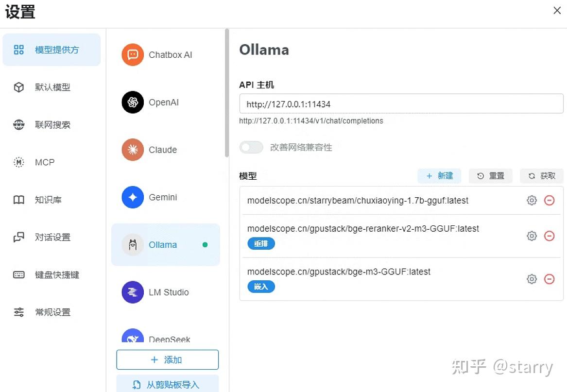Select the OpenAI provider

(166, 102)
